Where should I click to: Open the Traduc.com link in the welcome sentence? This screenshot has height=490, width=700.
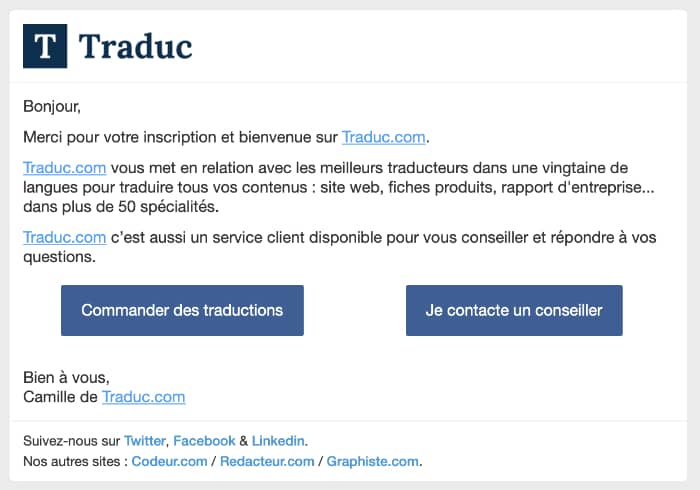pyautogui.click(x=384, y=137)
